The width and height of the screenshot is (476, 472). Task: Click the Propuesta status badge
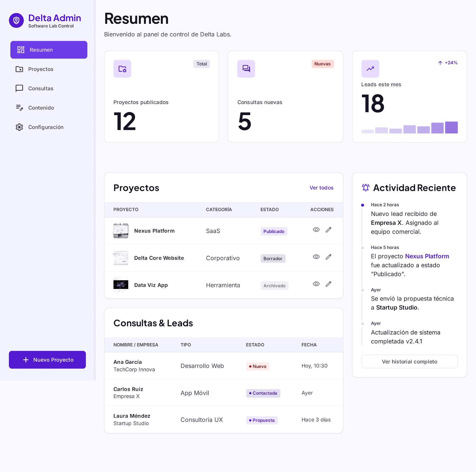pos(262,420)
